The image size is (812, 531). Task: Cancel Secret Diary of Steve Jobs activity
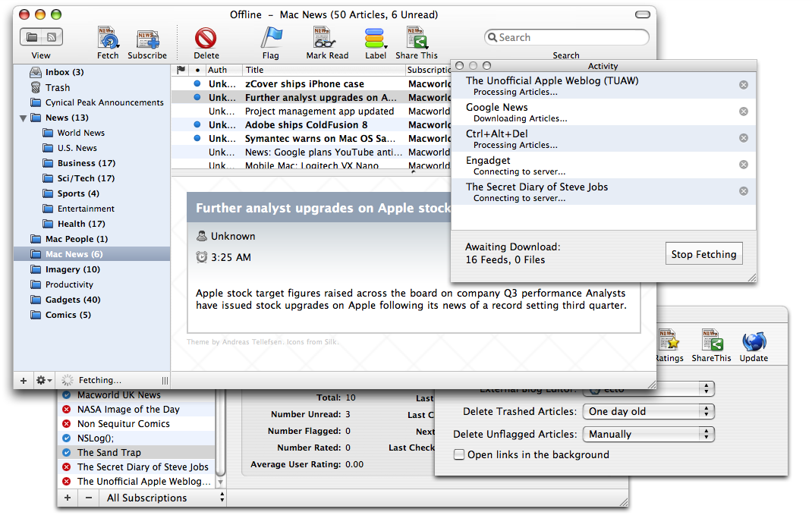pyautogui.click(x=743, y=191)
